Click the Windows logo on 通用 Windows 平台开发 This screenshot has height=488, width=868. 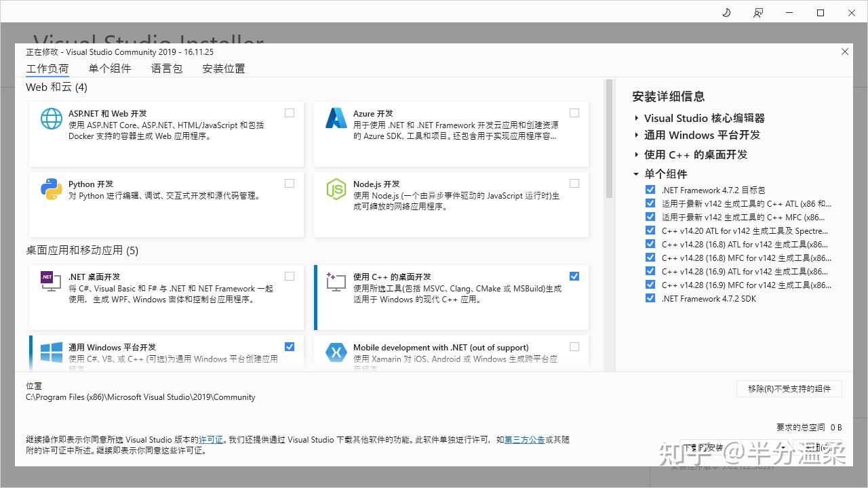pos(51,352)
